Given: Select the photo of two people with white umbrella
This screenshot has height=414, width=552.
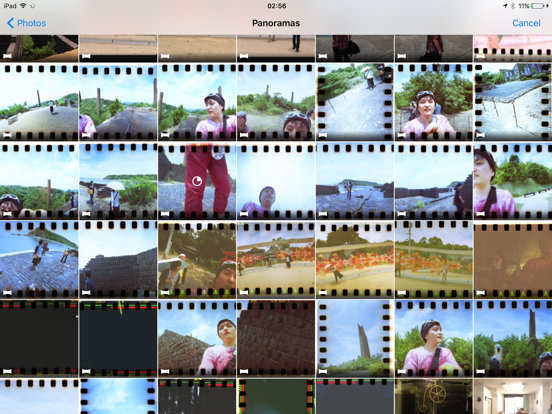Looking at the screenshot, I should click(118, 180).
